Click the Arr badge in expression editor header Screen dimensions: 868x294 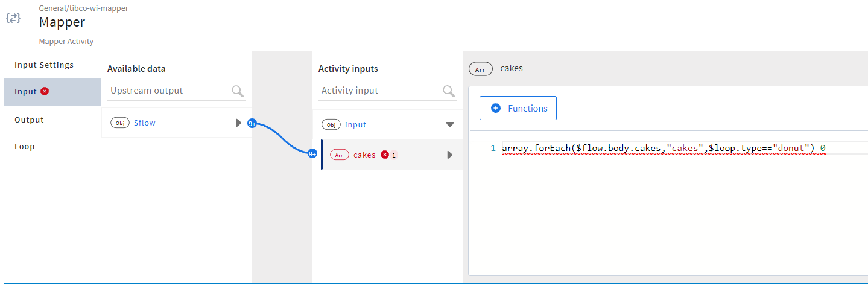click(480, 69)
